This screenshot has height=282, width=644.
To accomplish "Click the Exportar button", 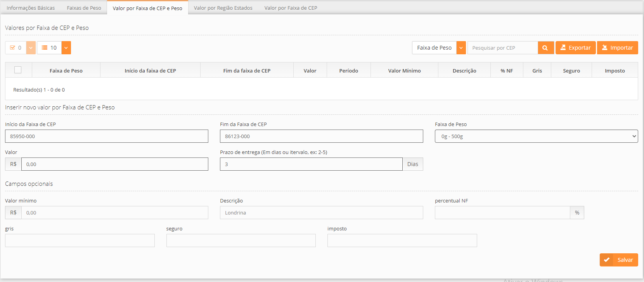I will point(575,48).
